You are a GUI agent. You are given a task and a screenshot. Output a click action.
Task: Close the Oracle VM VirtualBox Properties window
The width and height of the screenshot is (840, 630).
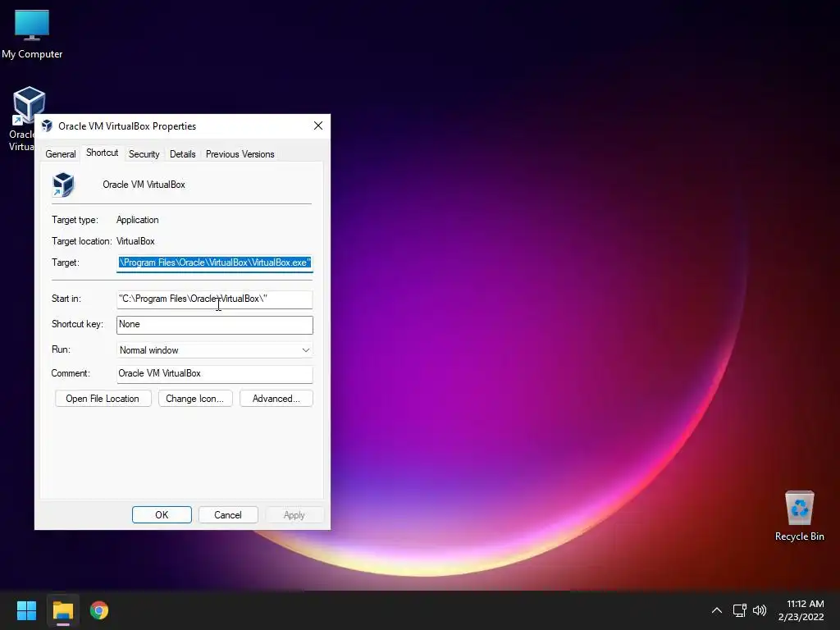pyautogui.click(x=318, y=126)
